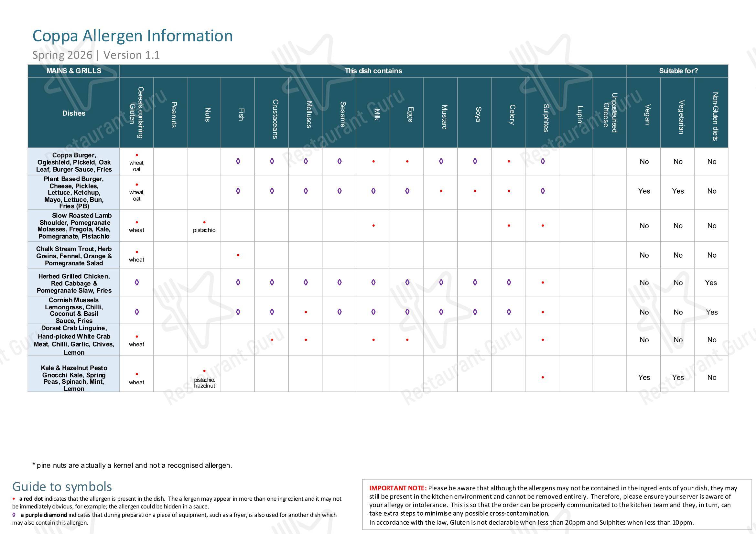
Task: Click the "Kale & Hazelnut Pesto Gnocchi" dish cell
Action: point(74,374)
